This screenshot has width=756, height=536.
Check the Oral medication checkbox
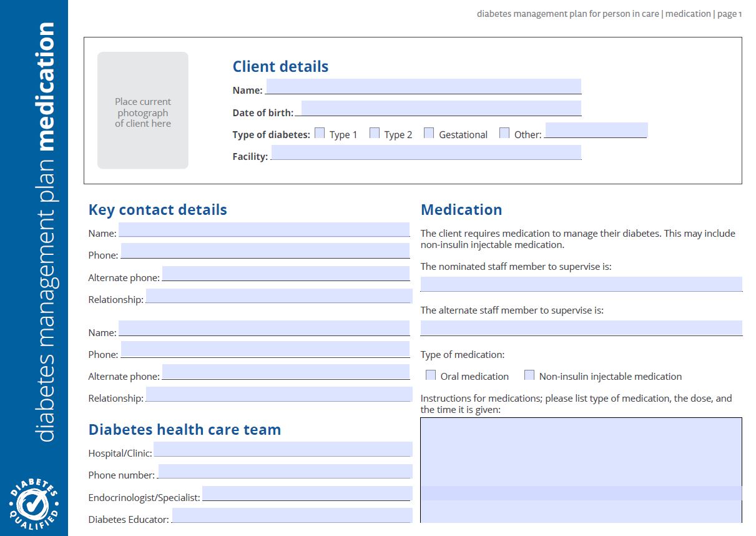[431, 375]
